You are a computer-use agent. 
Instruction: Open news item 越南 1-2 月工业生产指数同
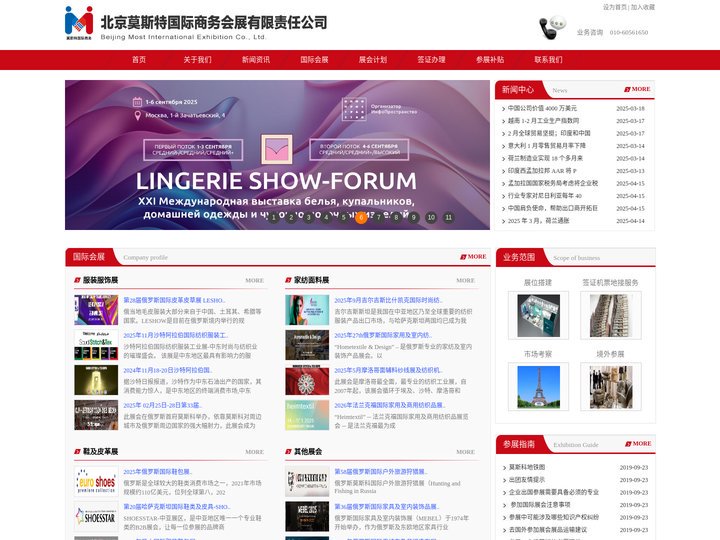(543, 121)
